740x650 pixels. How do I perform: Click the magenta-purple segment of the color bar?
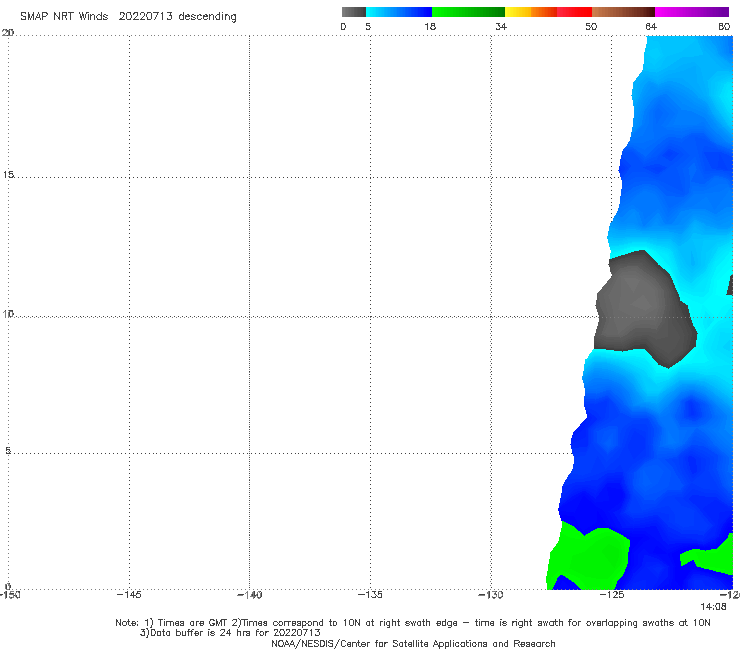click(692, 12)
